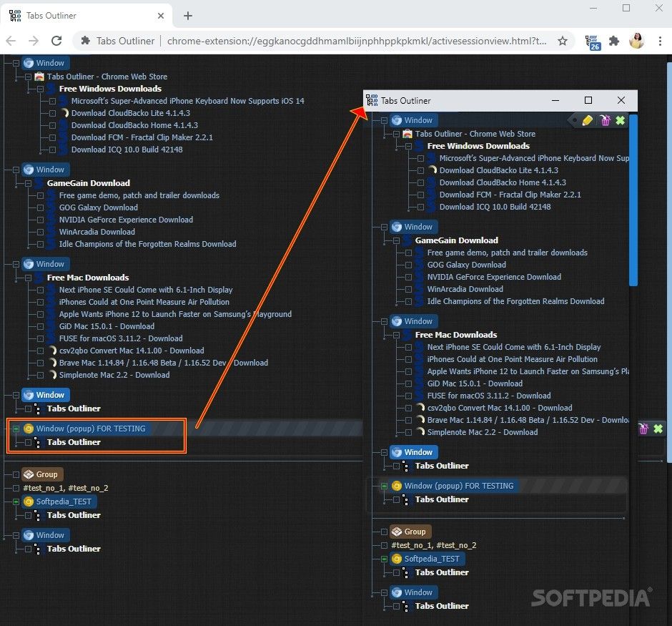Click the Window node icon above GameGain Download in the main window
Screen dimensions: 672x626
29,170
